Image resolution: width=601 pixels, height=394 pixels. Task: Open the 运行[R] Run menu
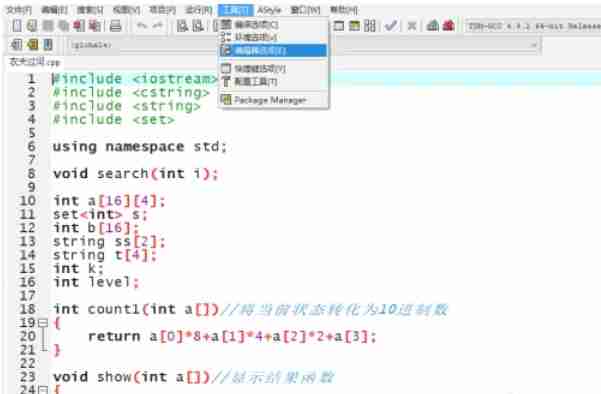click(x=198, y=10)
